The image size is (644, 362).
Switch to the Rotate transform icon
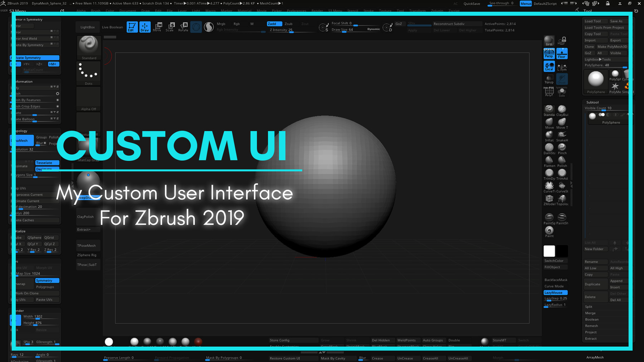click(183, 27)
